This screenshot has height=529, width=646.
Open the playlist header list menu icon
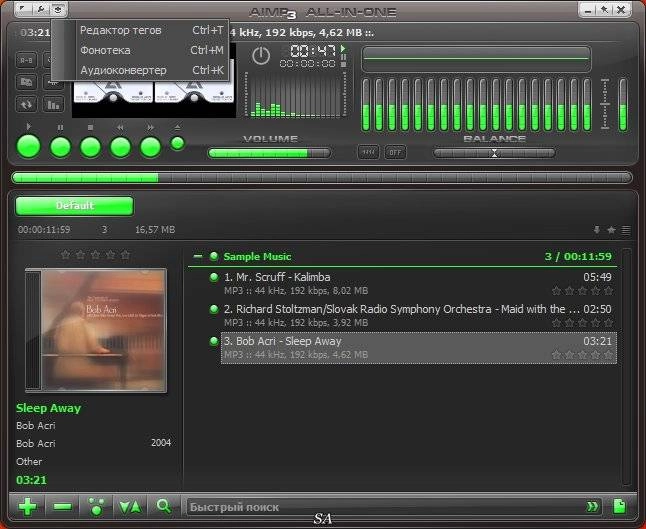click(626, 230)
